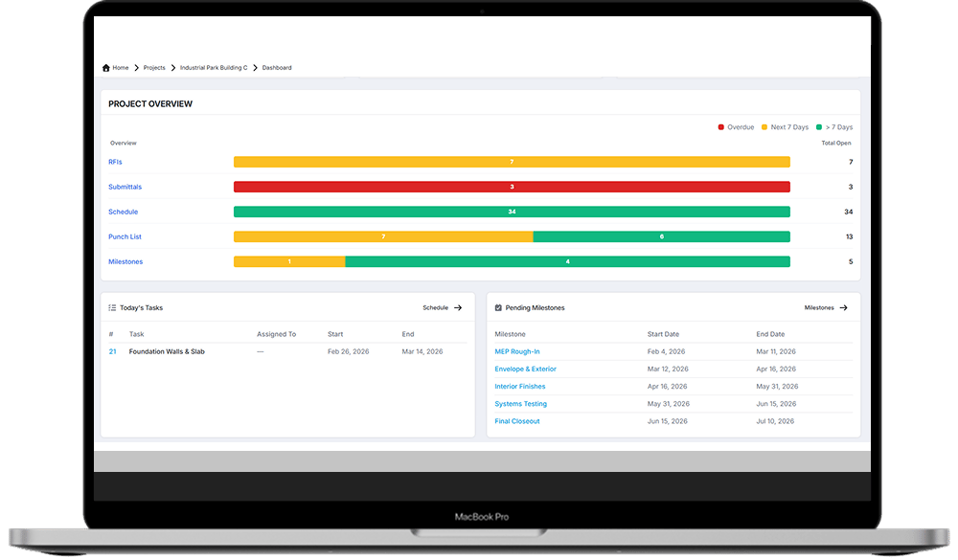This screenshot has width=958, height=560.
Task: Go to Projects in breadcrumb
Action: [154, 68]
